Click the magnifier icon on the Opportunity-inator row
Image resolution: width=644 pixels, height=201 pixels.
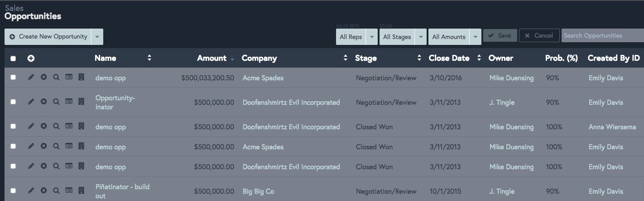coord(56,102)
